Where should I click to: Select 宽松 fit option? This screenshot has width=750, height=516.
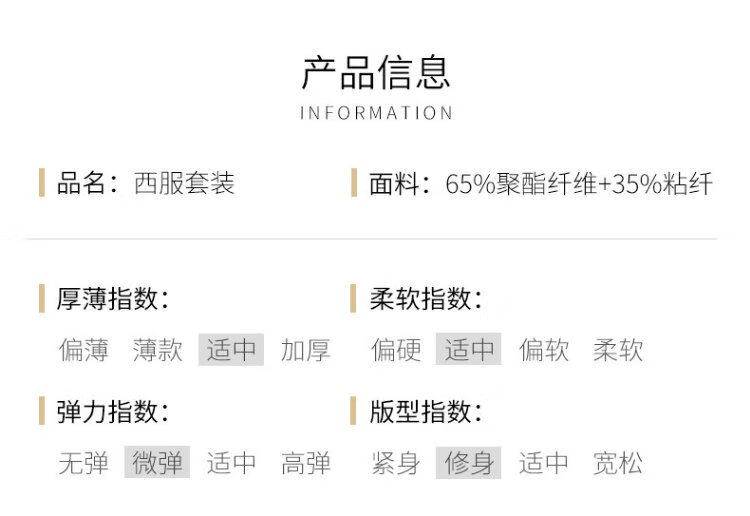pyautogui.click(x=618, y=463)
